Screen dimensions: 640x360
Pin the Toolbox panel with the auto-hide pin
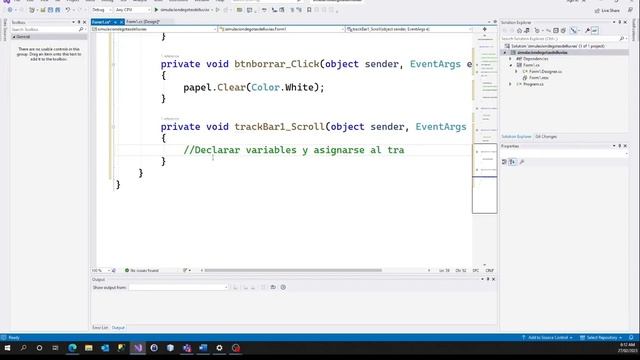(x=79, y=22)
